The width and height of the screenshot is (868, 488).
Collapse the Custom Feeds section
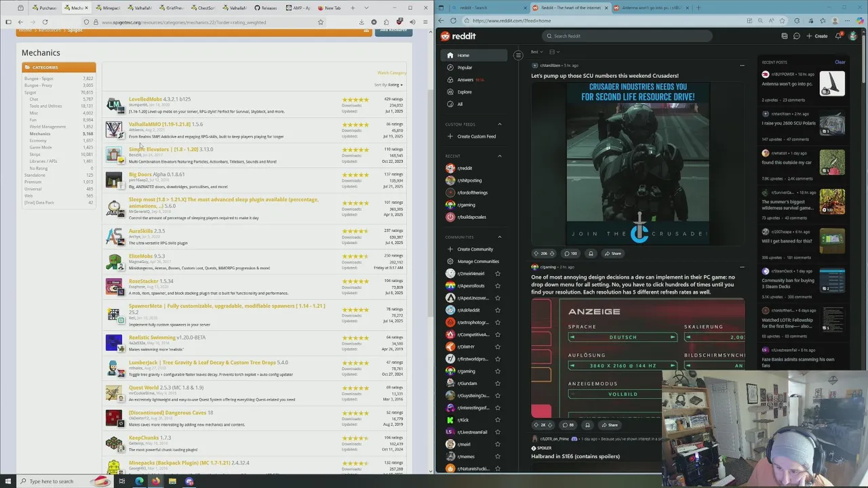click(x=500, y=124)
